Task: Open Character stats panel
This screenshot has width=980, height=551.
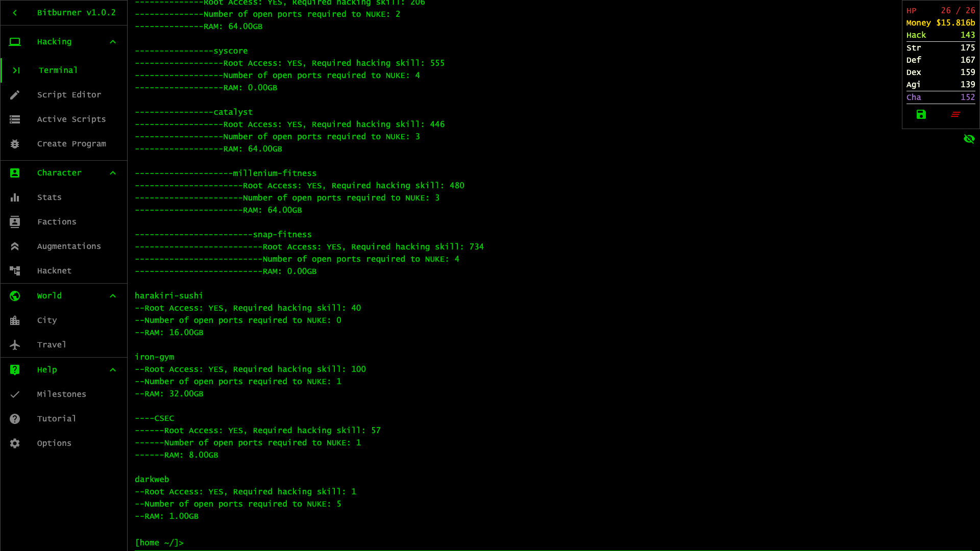Action: click(50, 197)
